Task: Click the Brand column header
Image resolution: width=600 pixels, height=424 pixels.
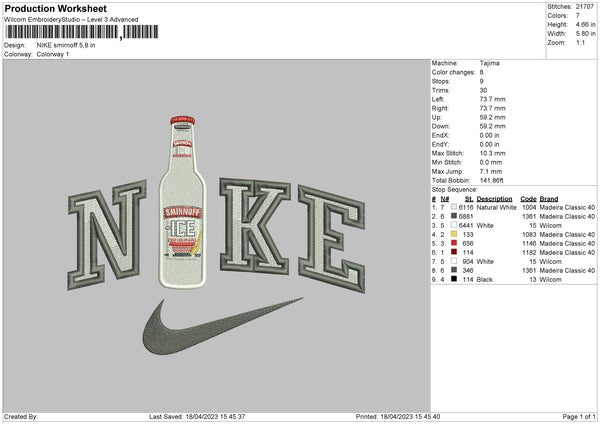Action: [x=549, y=199]
